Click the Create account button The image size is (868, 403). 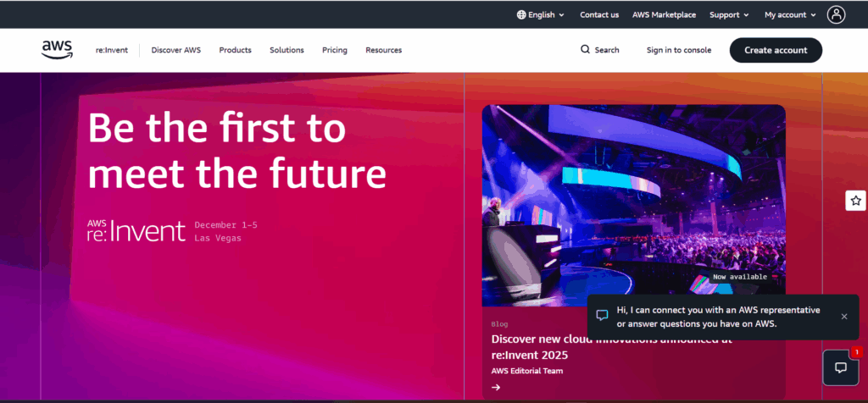(776, 50)
